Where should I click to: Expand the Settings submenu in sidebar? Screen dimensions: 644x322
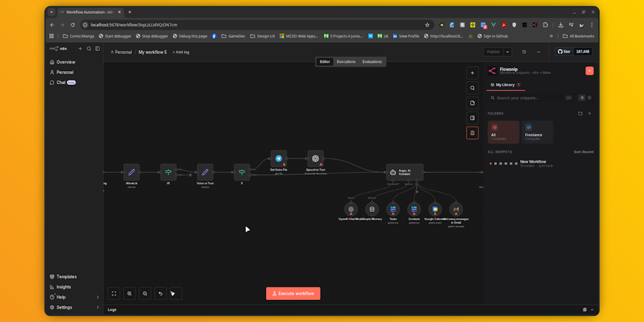pos(97,307)
